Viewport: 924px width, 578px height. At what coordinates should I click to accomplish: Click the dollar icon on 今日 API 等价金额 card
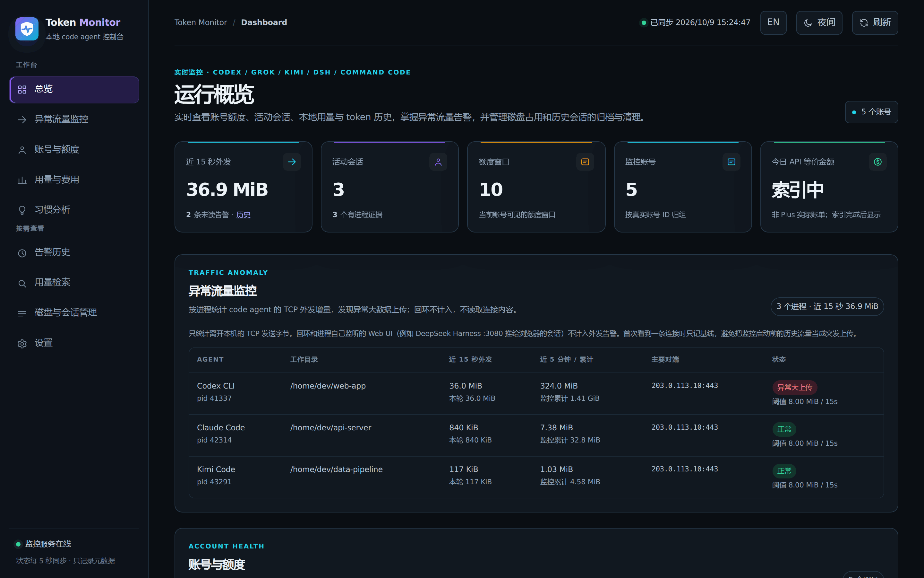[878, 162]
